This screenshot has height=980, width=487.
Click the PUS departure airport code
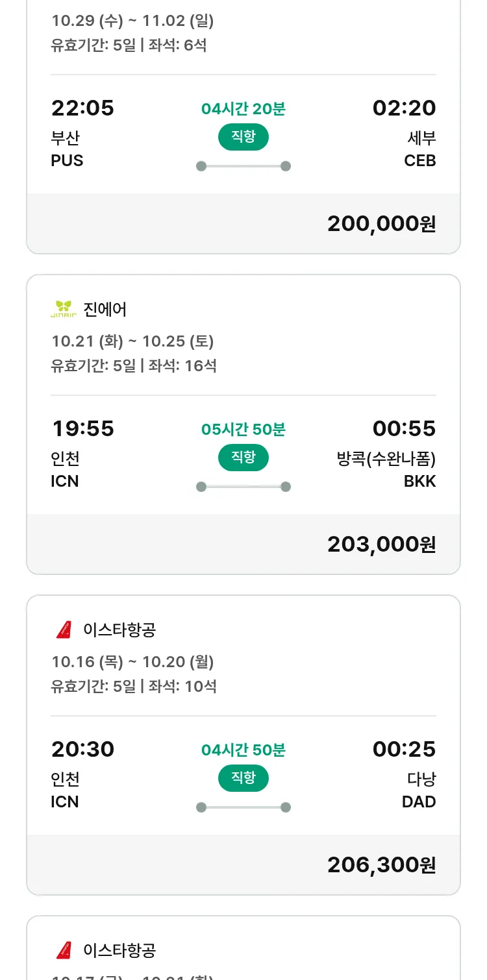(67, 160)
